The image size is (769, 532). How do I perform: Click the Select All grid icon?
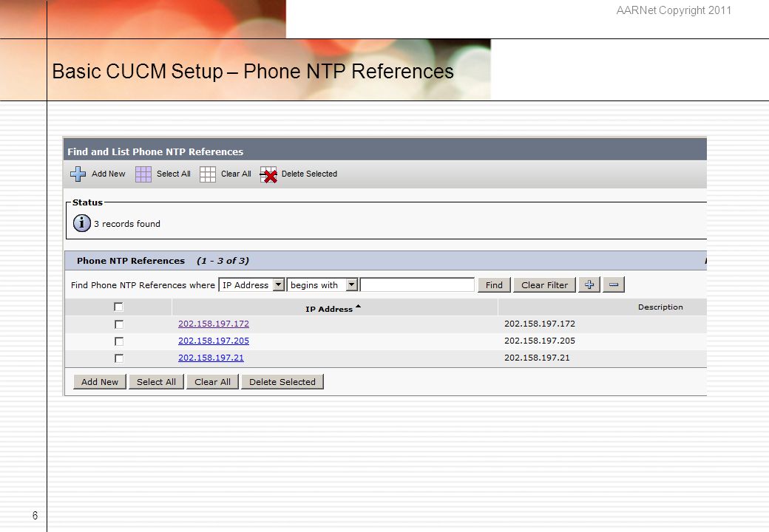[x=143, y=174]
